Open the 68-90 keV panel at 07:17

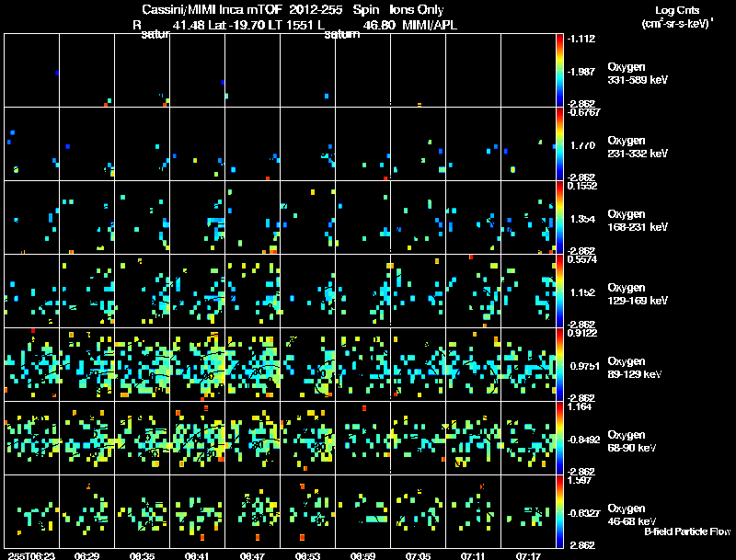point(528,439)
